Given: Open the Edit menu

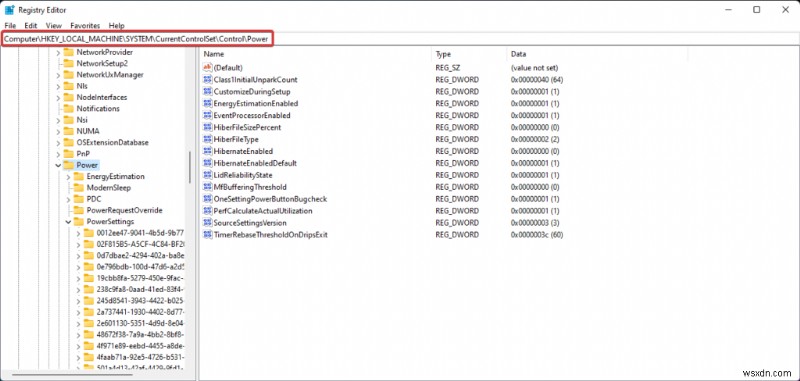Looking at the screenshot, I should (x=31, y=26).
